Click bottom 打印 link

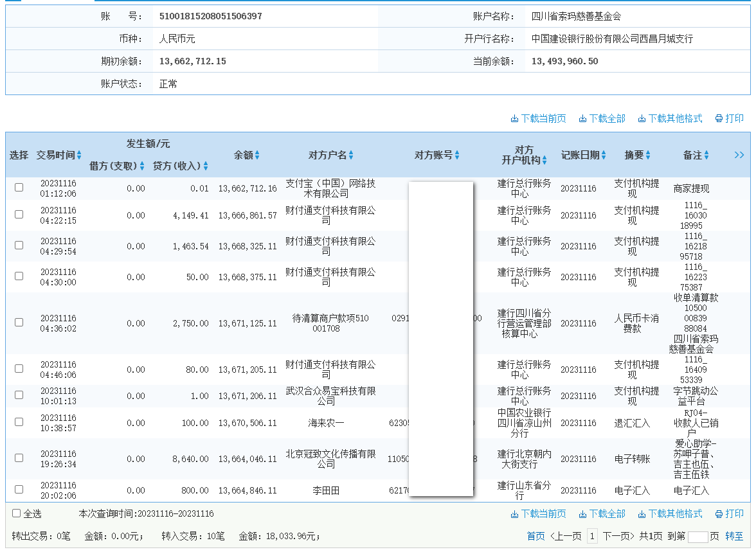coord(734,514)
